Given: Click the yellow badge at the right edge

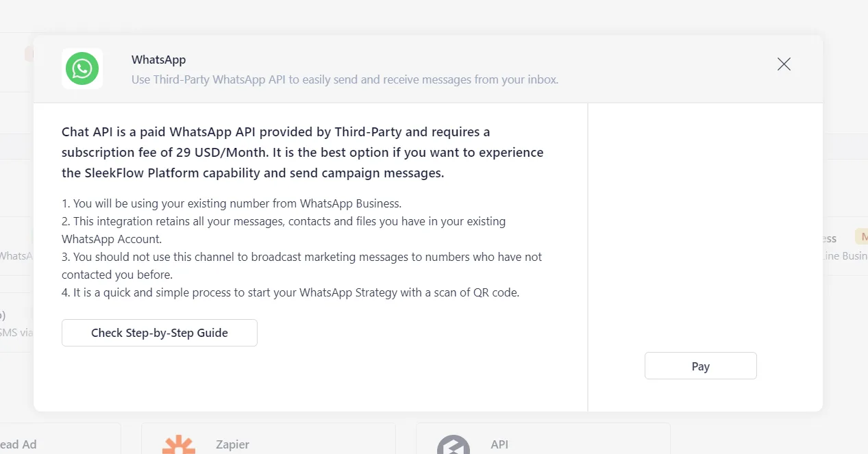Looking at the screenshot, I should pyautogui.click(x=861, y=237).
